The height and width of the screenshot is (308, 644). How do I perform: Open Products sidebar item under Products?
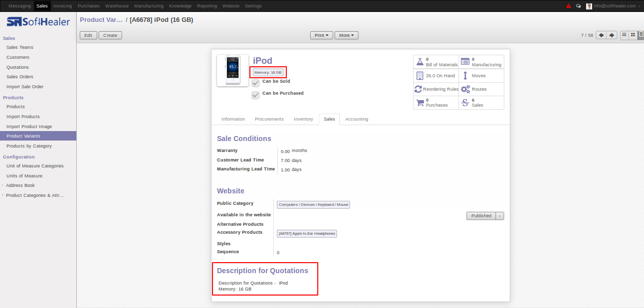(x=15, y=107)
